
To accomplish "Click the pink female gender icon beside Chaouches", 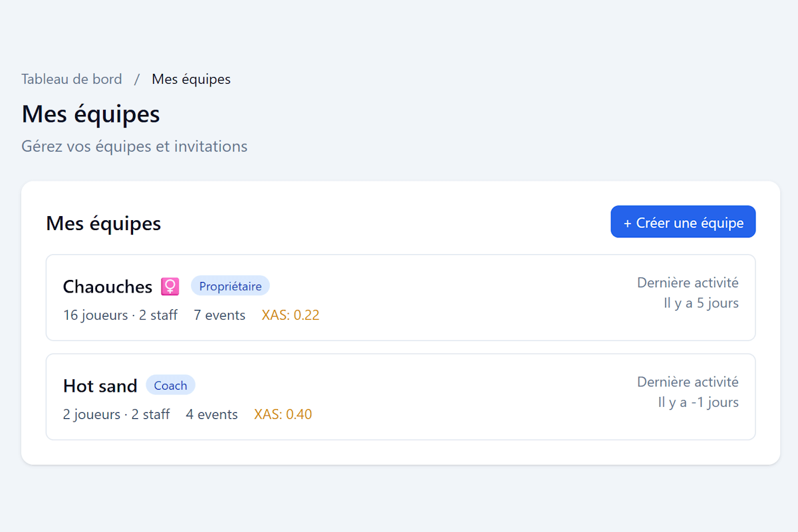I will click(170, 286).
